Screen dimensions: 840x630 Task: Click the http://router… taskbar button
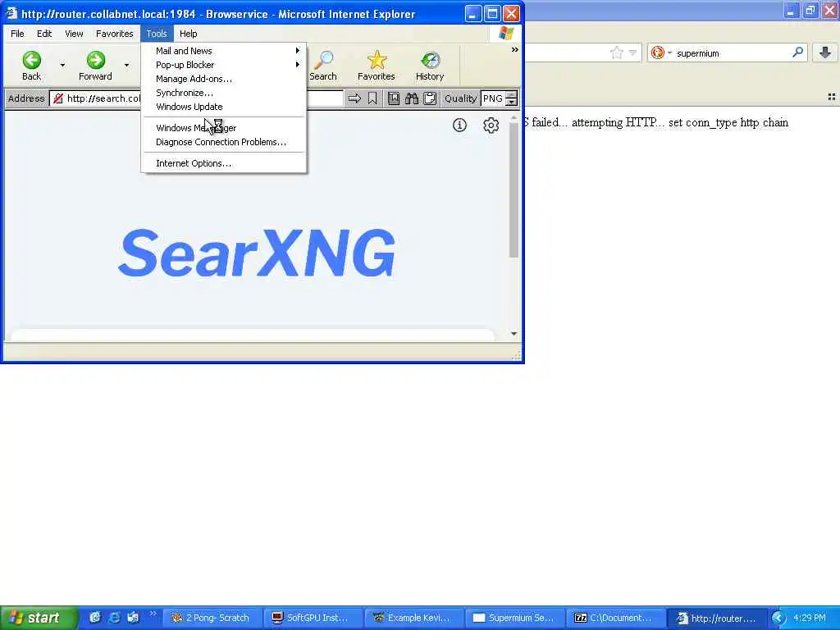717,618
